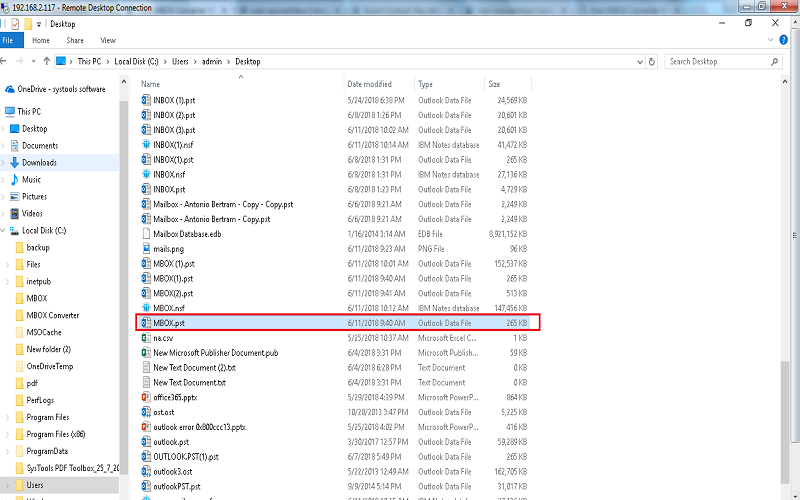Click the back navigation arrow
800x500 pixels.
pos(4,61)
